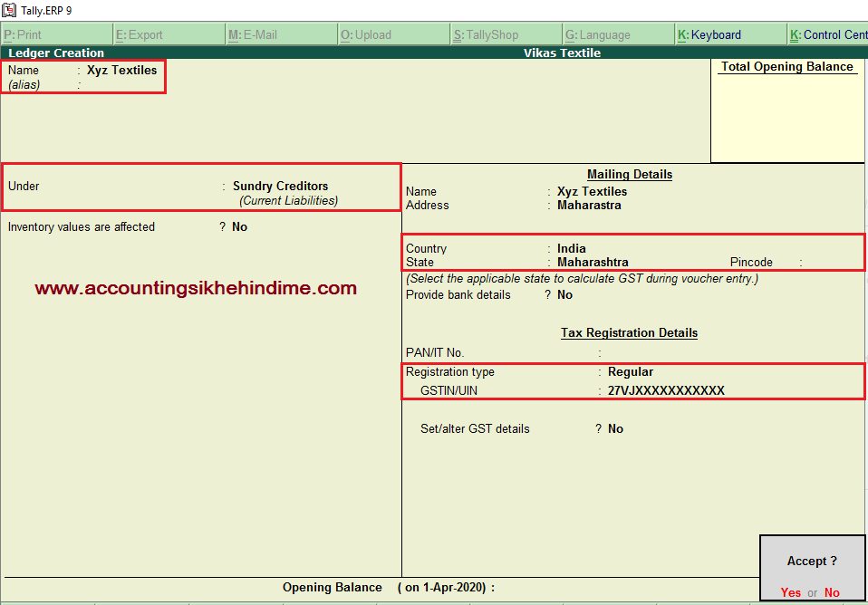Toggle Set/alter GST details No

click(615, 429)
